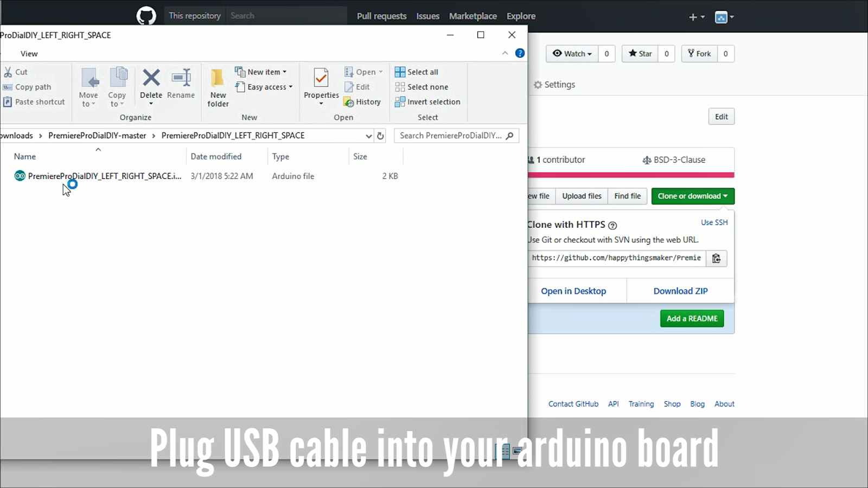Sort files by the Name column
868x488 pixels.
pos(25,156)
